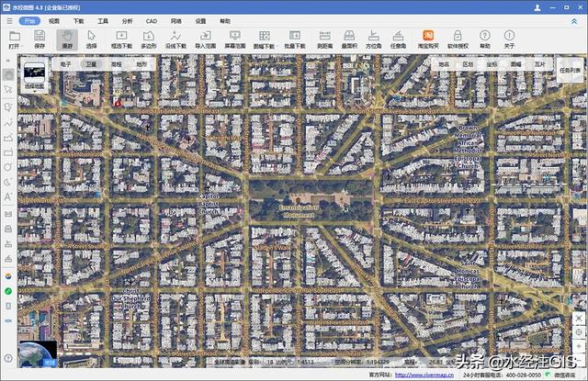Click the globe overview thumbnail
The image size is (588, 381).
coord(37,354)
